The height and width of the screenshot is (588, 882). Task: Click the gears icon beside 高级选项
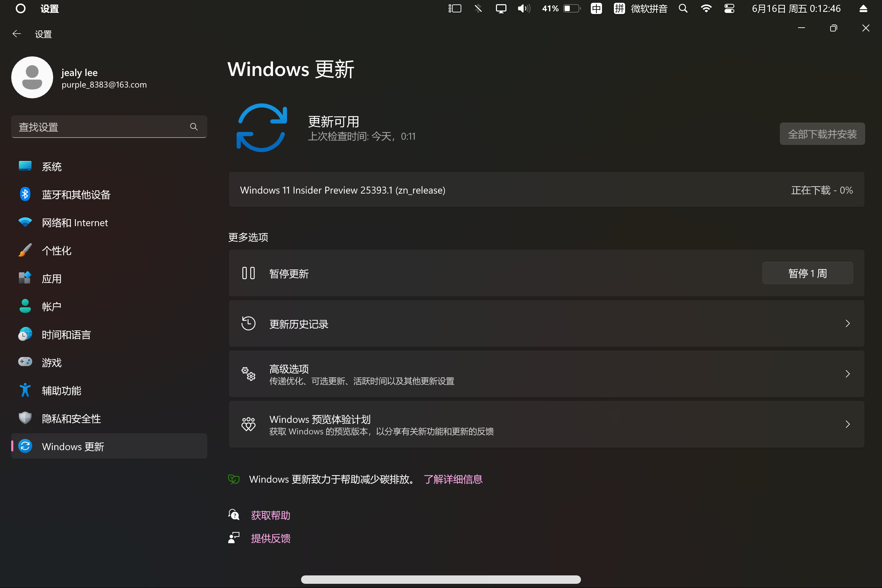[248, 374]
